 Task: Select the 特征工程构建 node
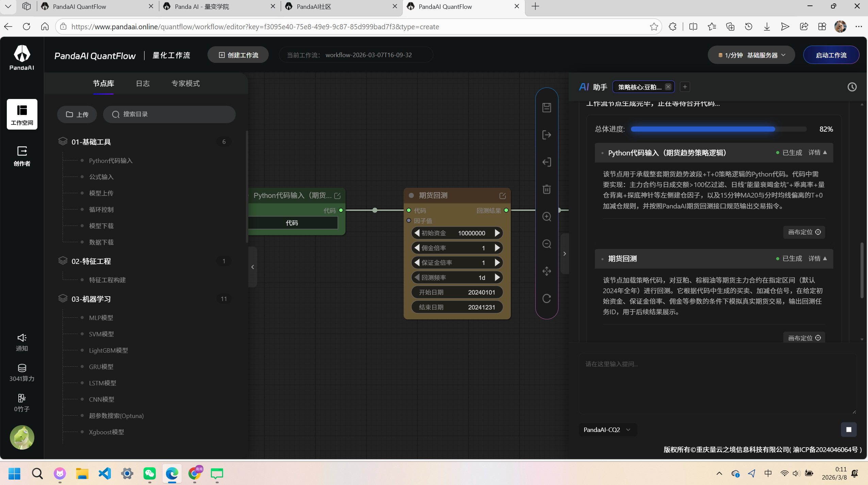(107, 280)
